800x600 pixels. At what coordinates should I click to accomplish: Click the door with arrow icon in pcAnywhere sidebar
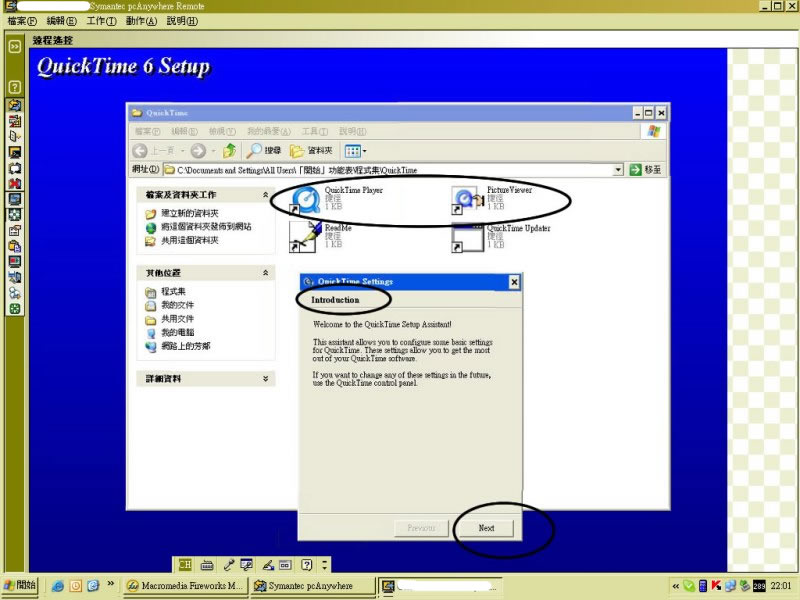point(15,136)
